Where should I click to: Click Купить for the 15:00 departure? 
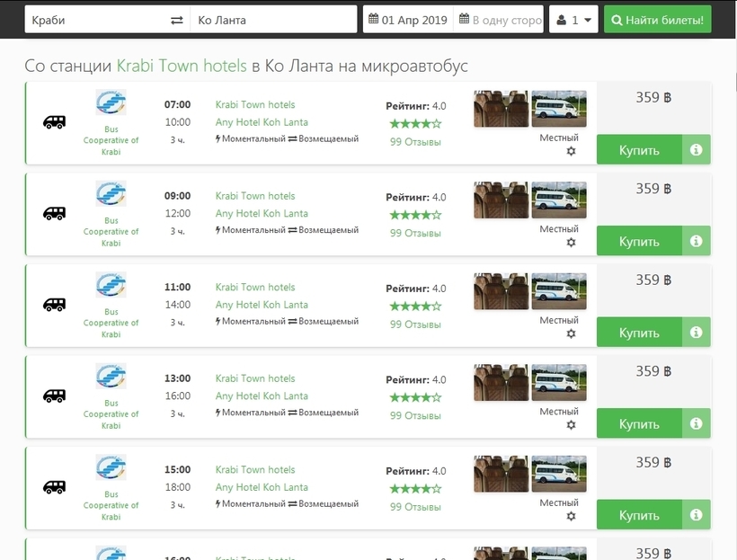pos(639,515)
